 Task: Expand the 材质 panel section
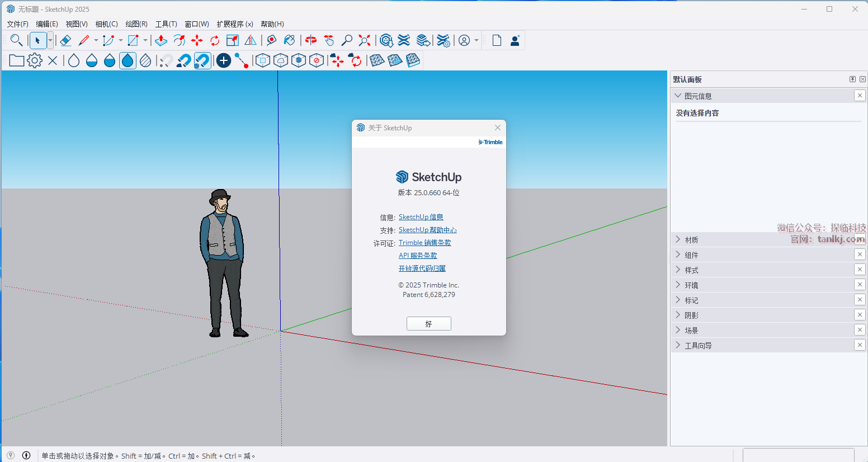coord(692,240)
